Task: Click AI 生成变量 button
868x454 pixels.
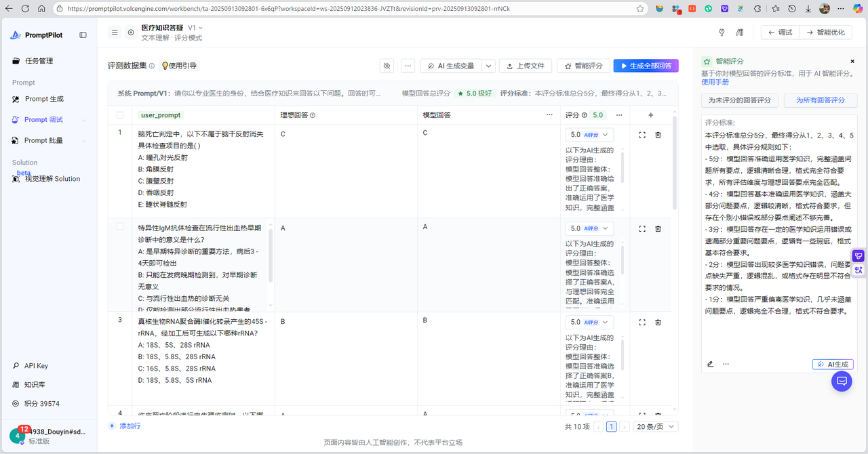Action: pyautogui.click(x=452, y=66)
